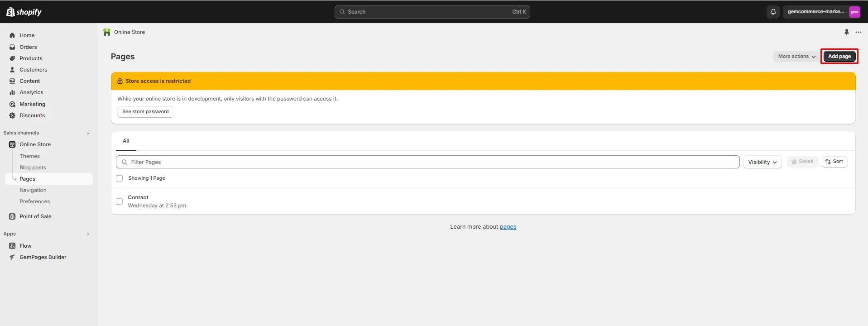Click the Marketing target icon

pyautogui.click(x=12, y=104)
